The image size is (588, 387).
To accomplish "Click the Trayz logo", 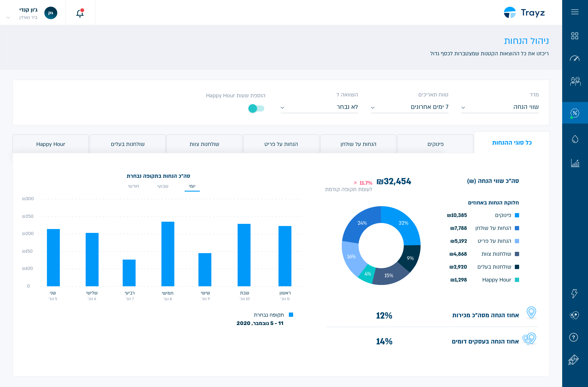I will point(524,12).
